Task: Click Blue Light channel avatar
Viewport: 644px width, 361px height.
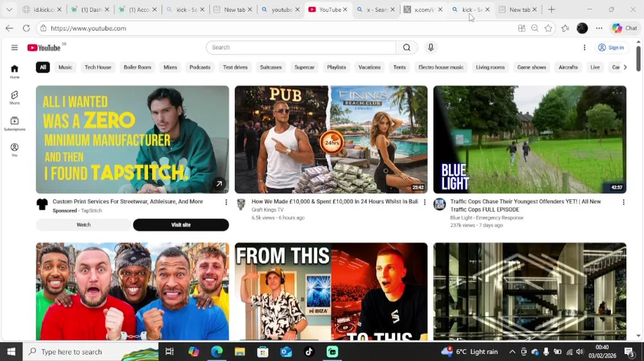Action: click(x=439, y=204)
